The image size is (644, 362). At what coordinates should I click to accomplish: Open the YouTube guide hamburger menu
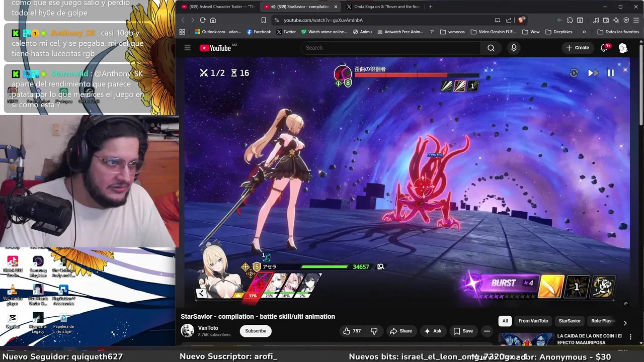coord(187,48)
